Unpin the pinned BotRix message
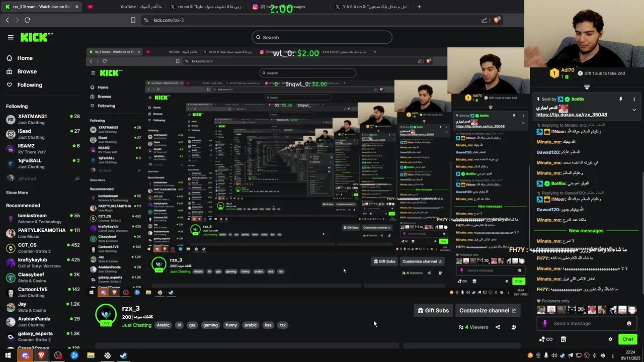Screen dimensions: 644x362 [621, 100]
